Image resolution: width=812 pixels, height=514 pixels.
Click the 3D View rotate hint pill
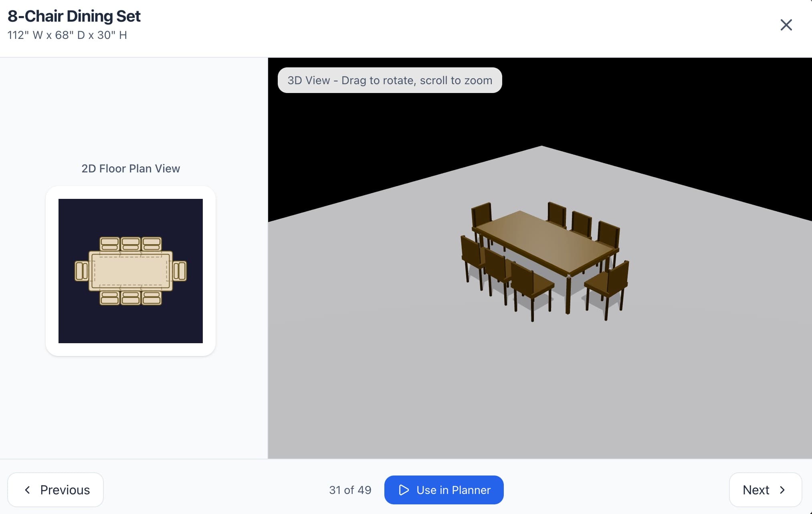(x=390, y=80)
